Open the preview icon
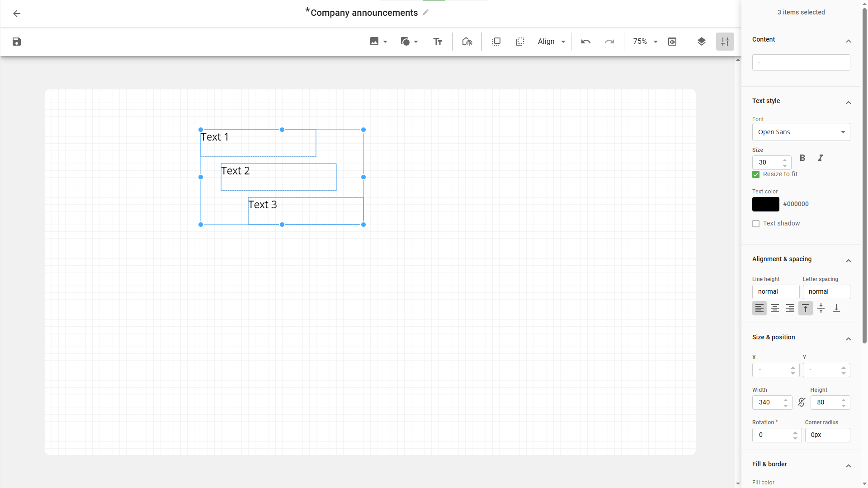The height and width of the screenshot is (488, 868). click(x=672, y=42)
